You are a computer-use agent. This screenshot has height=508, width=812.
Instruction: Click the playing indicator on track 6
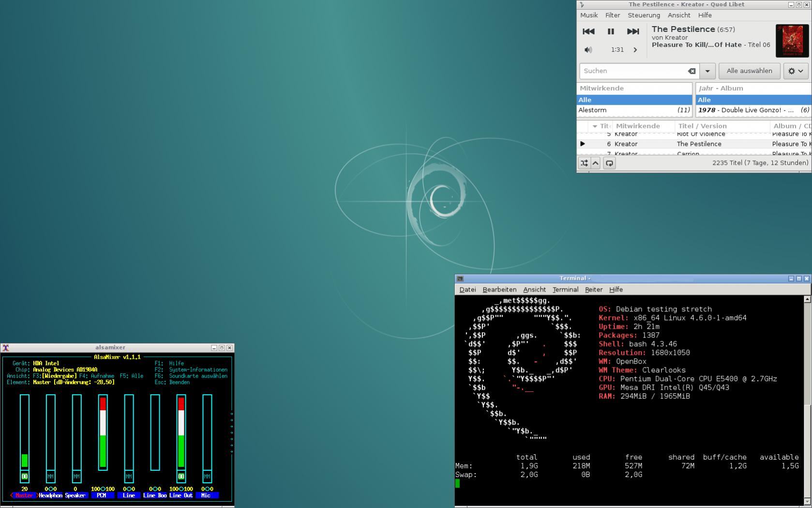[583, 144]
